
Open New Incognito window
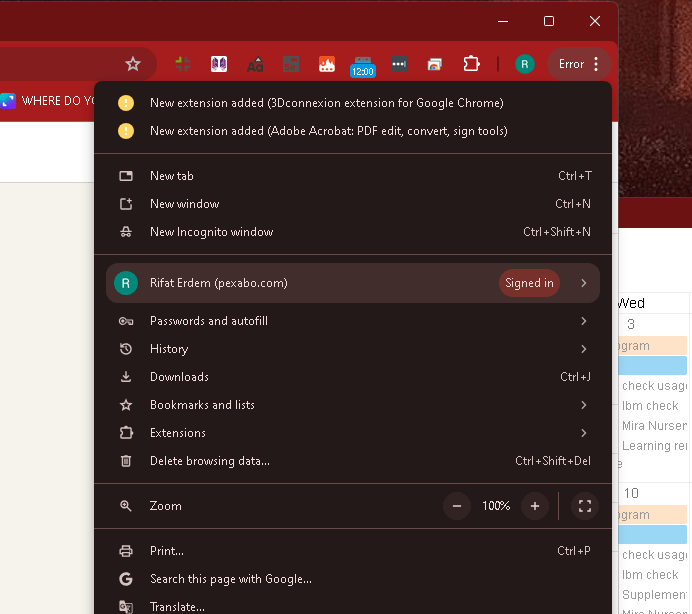click(x=353, y=232)
